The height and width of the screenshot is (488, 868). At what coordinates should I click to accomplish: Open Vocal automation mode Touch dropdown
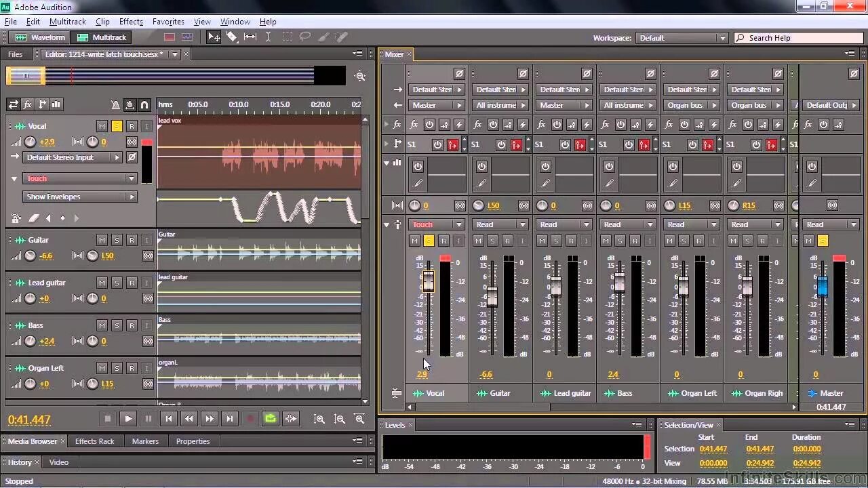81,178
